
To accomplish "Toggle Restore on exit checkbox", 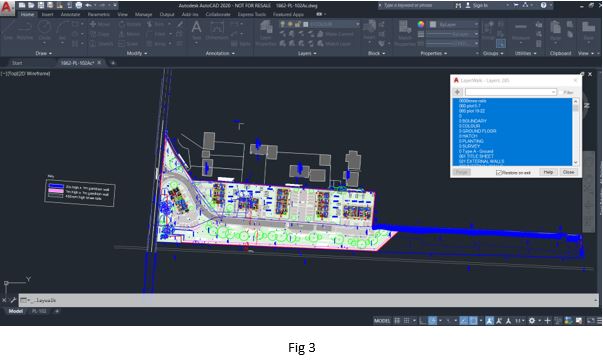I will (499, 172).
